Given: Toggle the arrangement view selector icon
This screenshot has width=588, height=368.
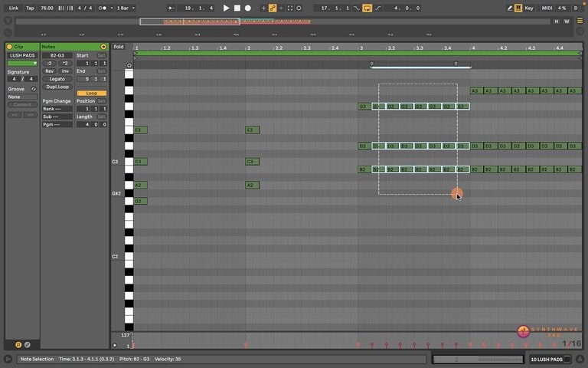Looking at the screenshot, I should pyautogui.click(x=580, y=21).
